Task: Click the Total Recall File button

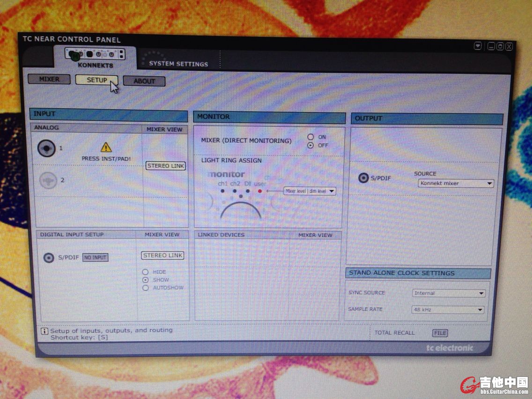Action: [440, 333]
